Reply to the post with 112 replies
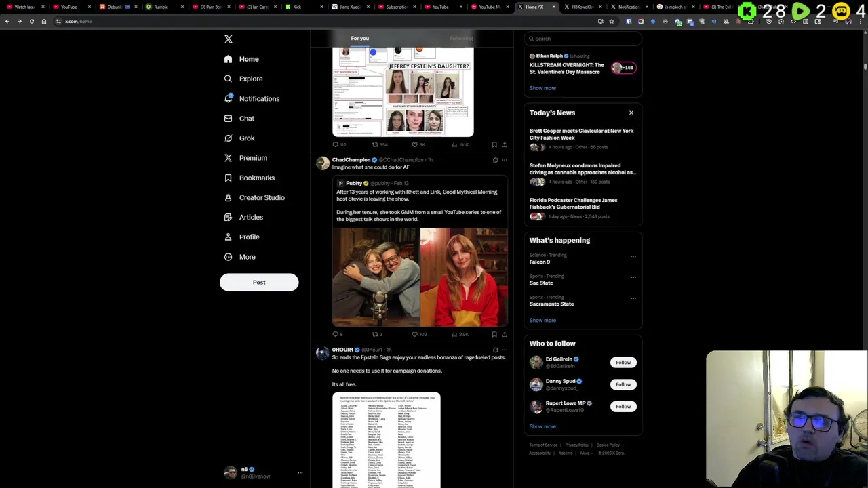Screen dimensions: 868x488 click(339, 144)
